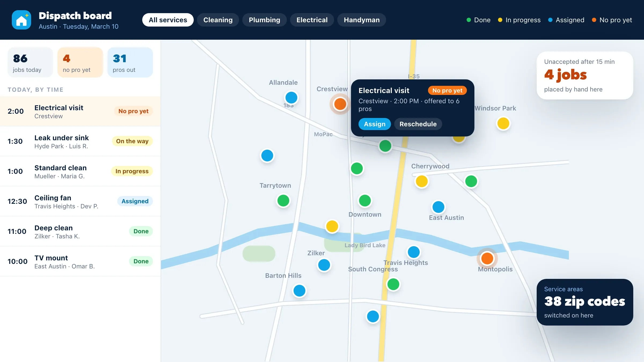Filter by Electrical services

click(x=312, y=20)
